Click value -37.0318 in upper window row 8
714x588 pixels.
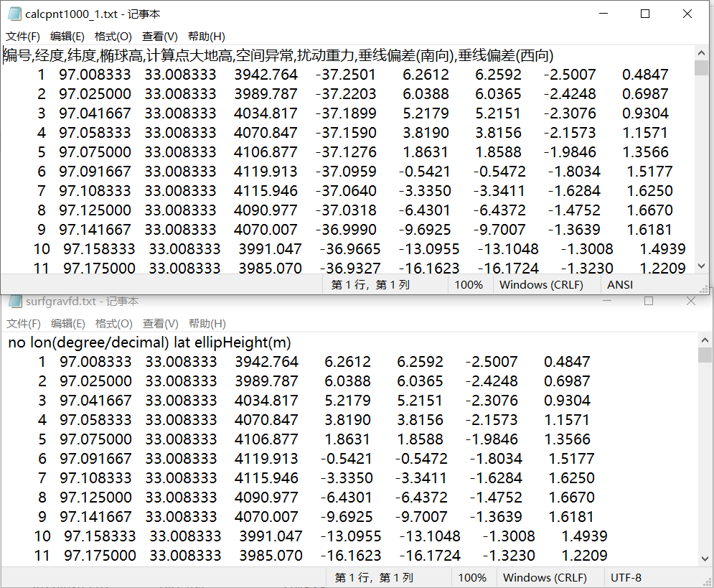[x=346, y=210]
